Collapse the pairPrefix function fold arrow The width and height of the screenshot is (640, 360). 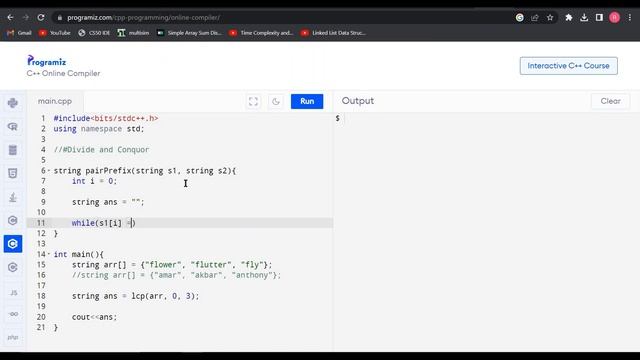[49, 171]
